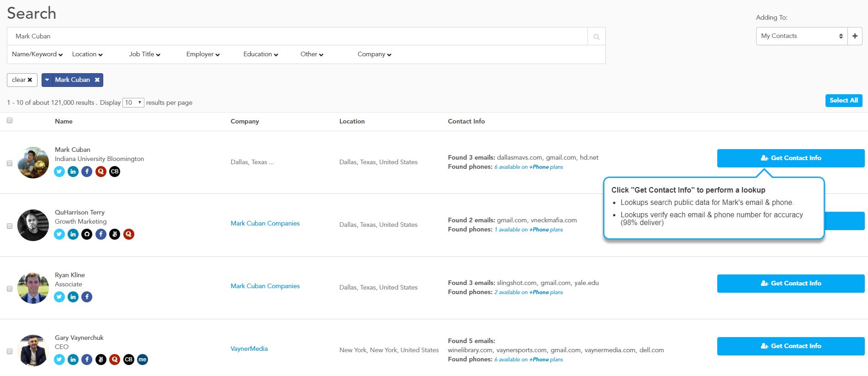Remove the Mark Cuban filter tag with its X
Viewport: 868px width, 376px height.
pyautogui.click(x=97, y=80)
